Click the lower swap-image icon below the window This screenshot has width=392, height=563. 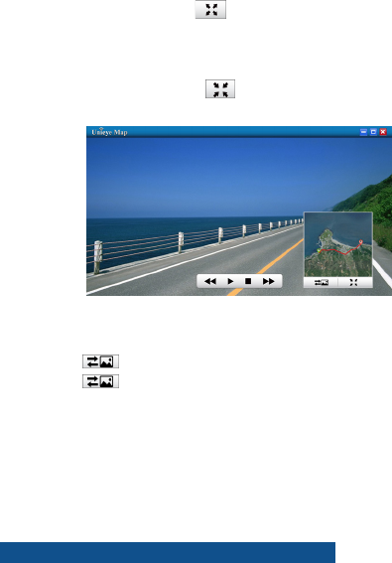[100, 381]
